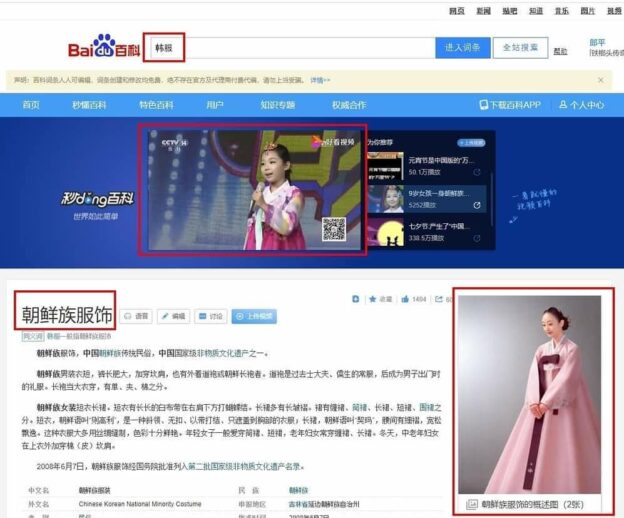Screen dimensions: 624x518
Task: Click Chinese Korean National Minority Costume text
Action: [140, 504]
